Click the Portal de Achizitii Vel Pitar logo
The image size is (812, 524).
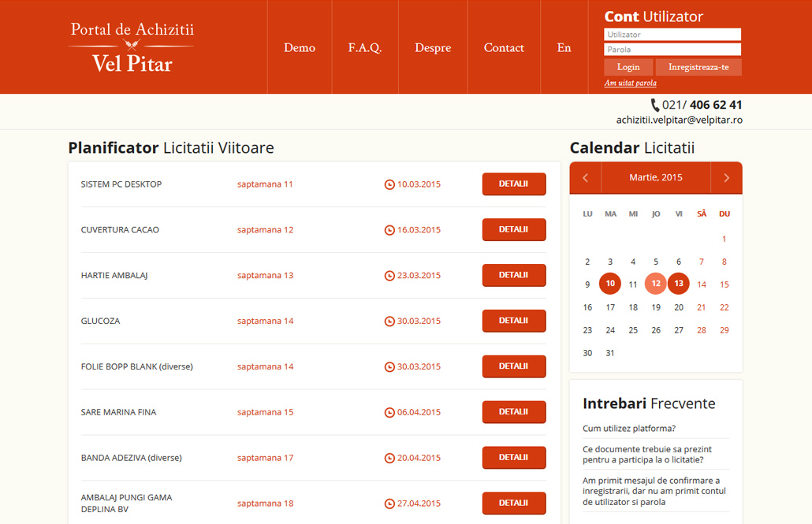(x=132, y=47)
